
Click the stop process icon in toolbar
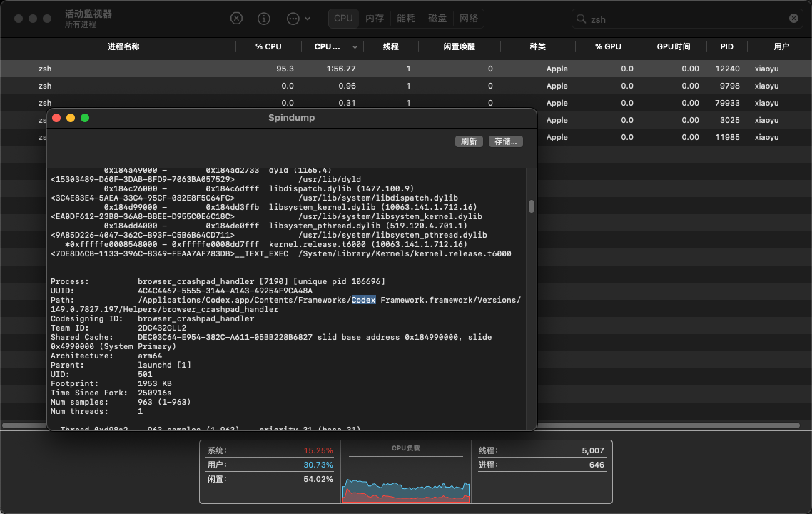click(236, 19)
